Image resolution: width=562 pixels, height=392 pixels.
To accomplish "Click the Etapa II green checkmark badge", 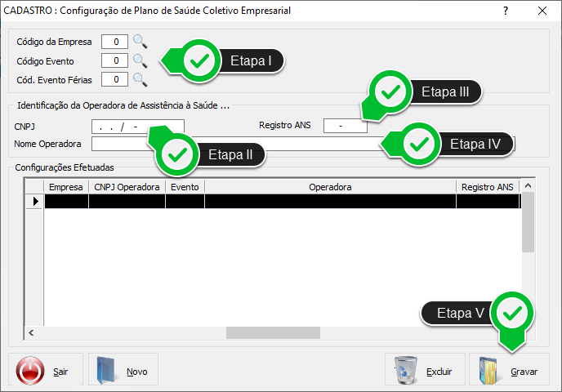I will tap(179, 154).
